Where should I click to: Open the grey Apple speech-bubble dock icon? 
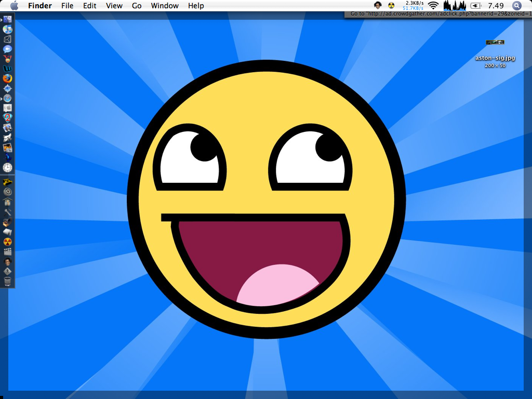7,108
